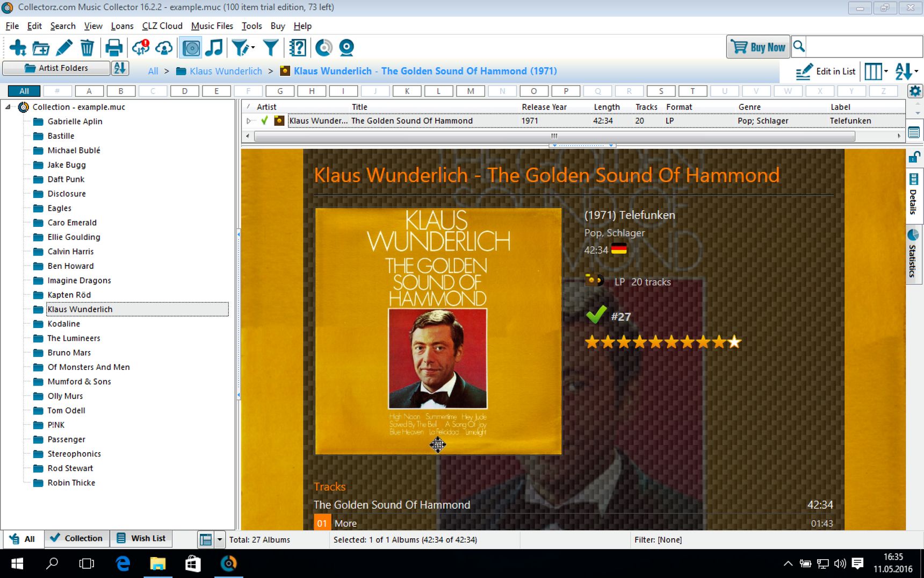
Task: Click the plain filter funnel icon
Action: pyautogui.click(x=271, y=48)
